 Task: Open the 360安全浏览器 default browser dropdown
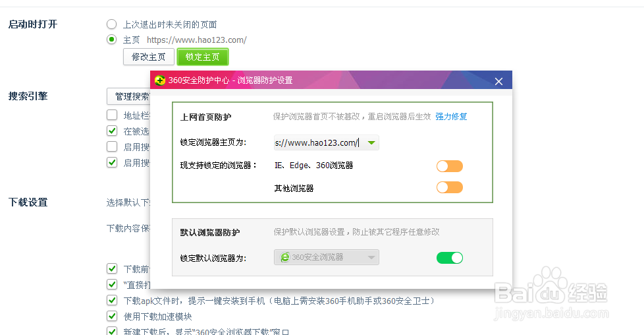tap(327, 257)
